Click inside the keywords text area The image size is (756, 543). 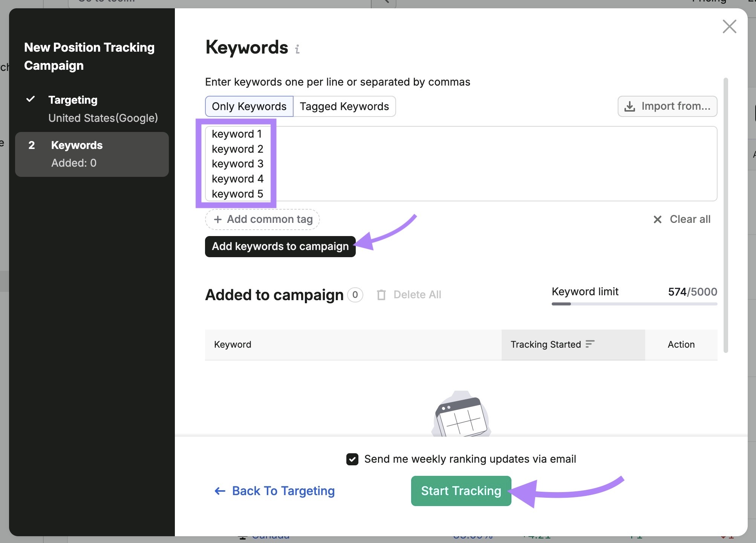(x=461, y=164)
